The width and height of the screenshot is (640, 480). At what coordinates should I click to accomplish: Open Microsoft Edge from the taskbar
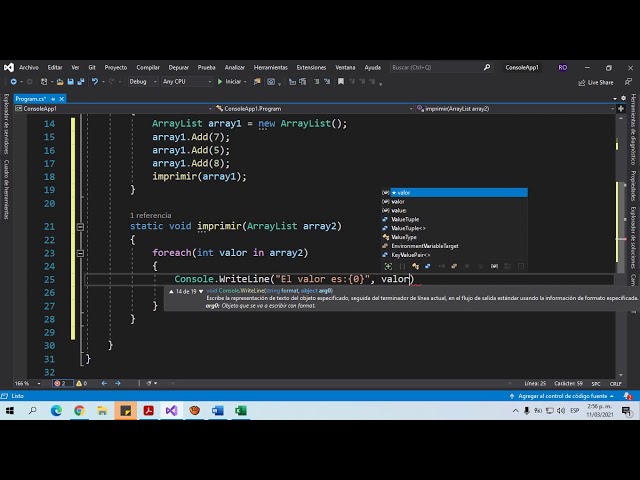[x=56, y=410]
